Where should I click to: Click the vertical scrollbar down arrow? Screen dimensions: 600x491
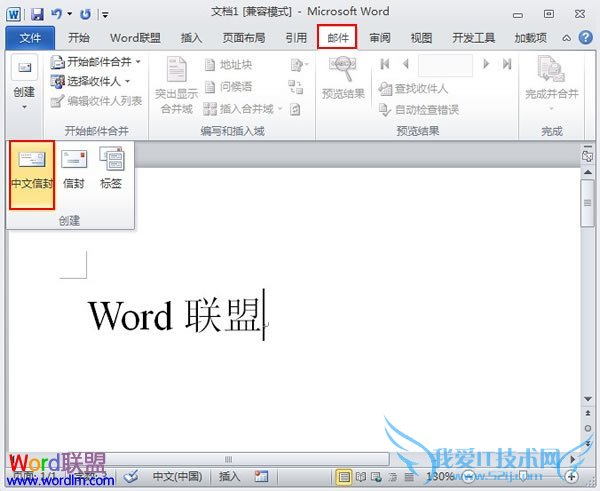coord(588,399)
